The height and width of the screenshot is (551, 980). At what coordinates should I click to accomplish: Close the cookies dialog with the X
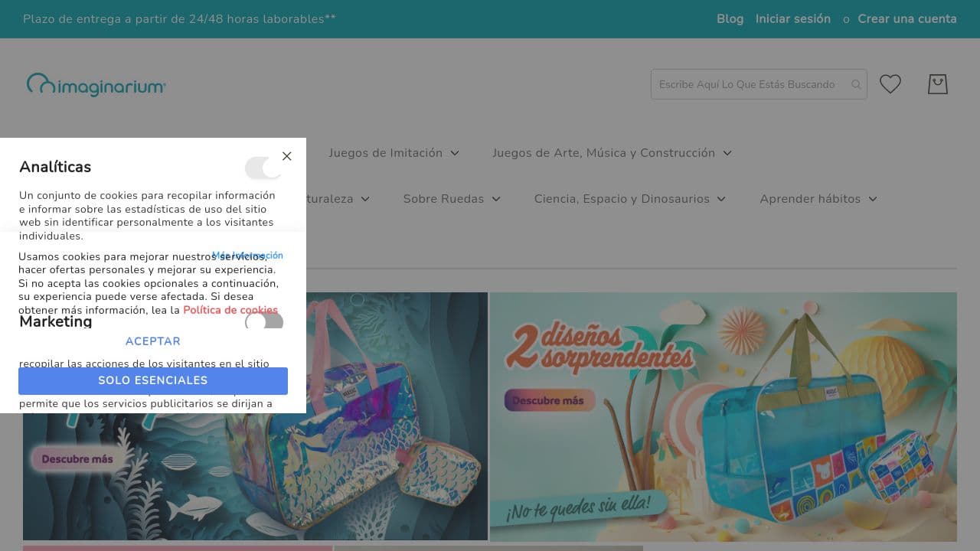(x=287, y=156)
